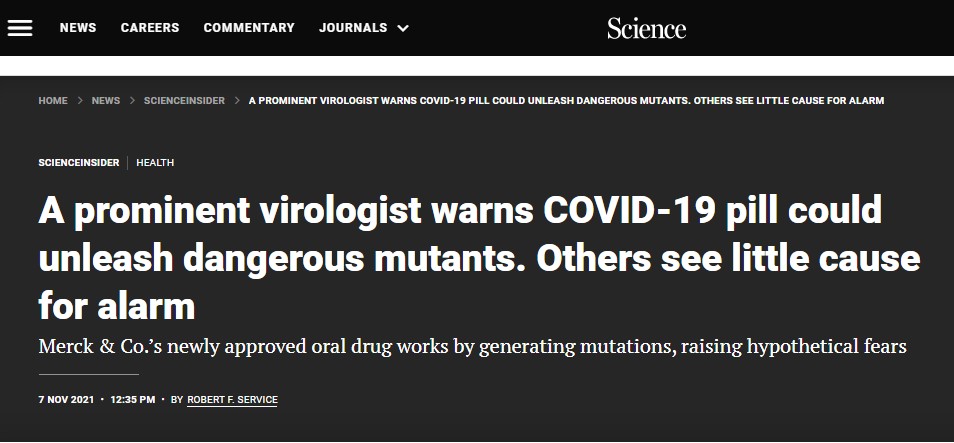
Task: Open the hamburger main menu
Action: [20, 28]
